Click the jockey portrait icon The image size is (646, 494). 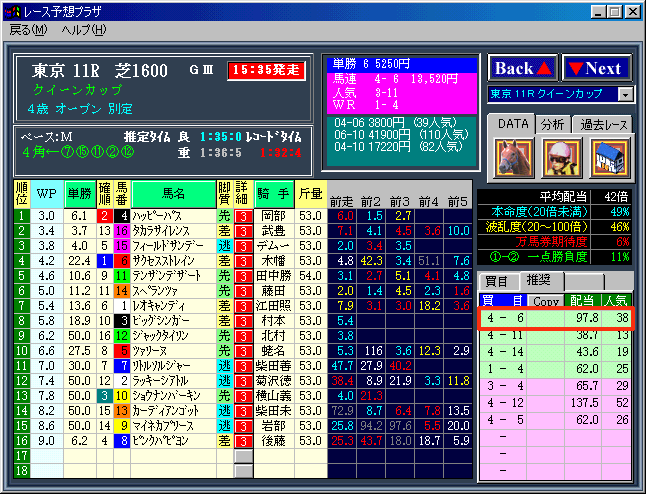click(x=560, y=157)
